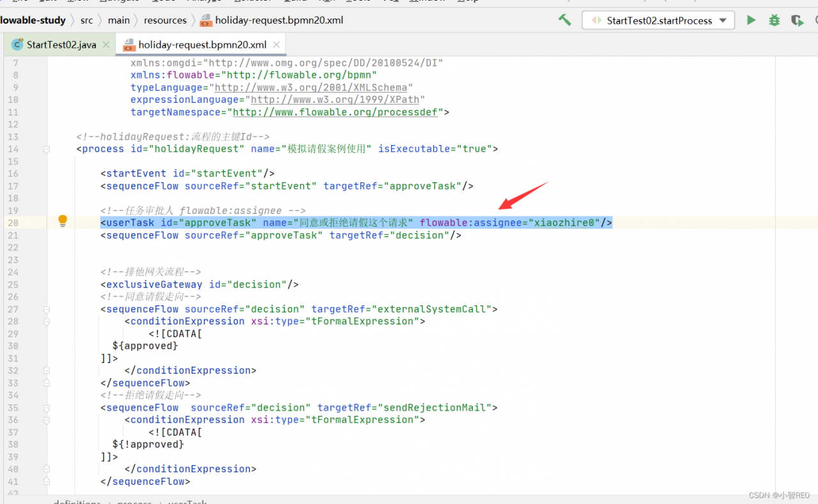This screenshot has width=818, height=504.
Task: Open the w3.org 2001 XMLSchema link
Action: [311, 88]
